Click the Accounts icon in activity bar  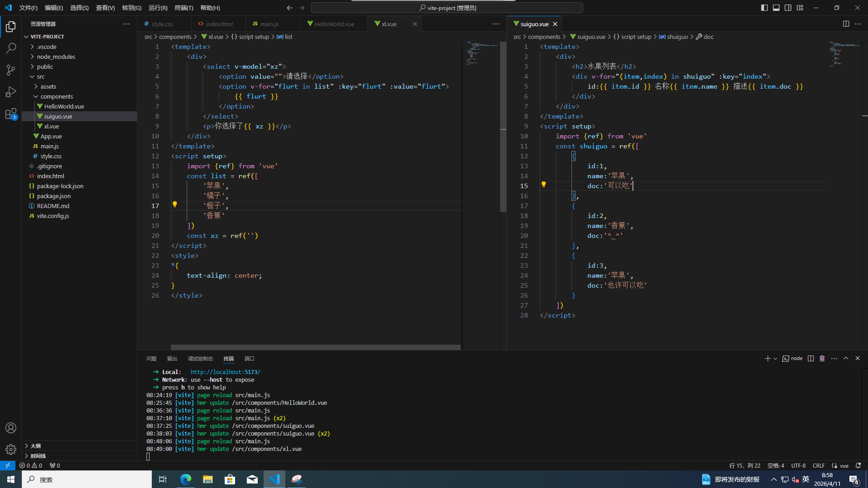click(11, 427)
